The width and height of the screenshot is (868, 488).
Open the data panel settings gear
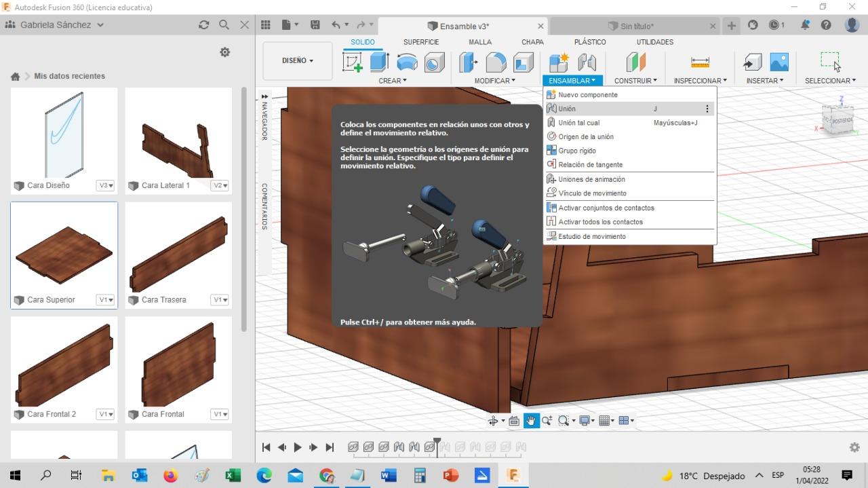pos(225,52)
